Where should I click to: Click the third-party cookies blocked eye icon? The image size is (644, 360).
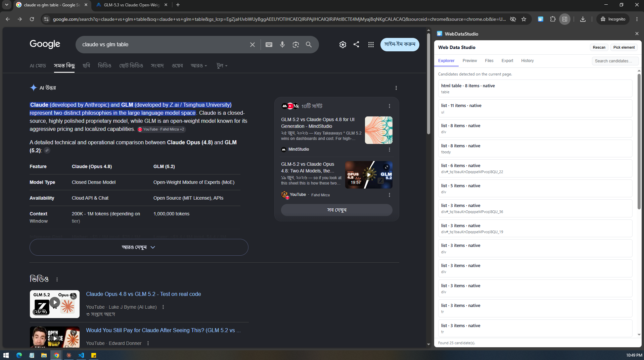coord(513,19)
